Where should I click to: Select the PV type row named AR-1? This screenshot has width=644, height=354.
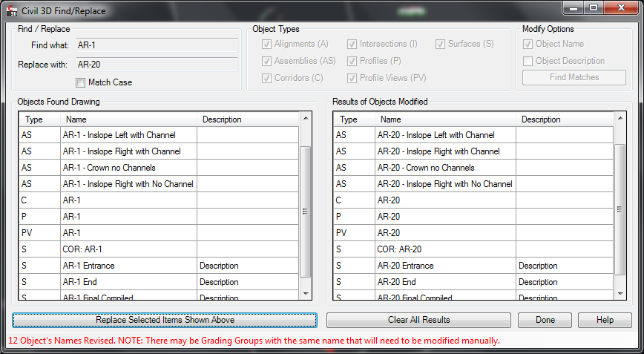[x=159, y=233]
